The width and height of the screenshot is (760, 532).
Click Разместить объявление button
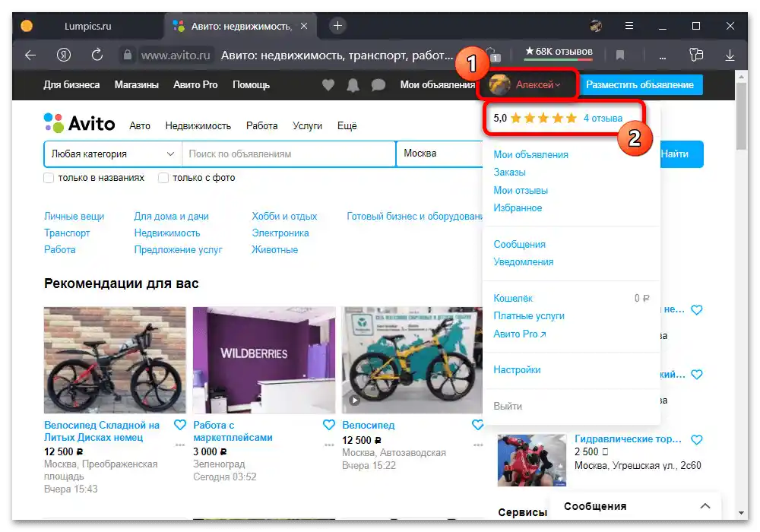tap(640, 85)
